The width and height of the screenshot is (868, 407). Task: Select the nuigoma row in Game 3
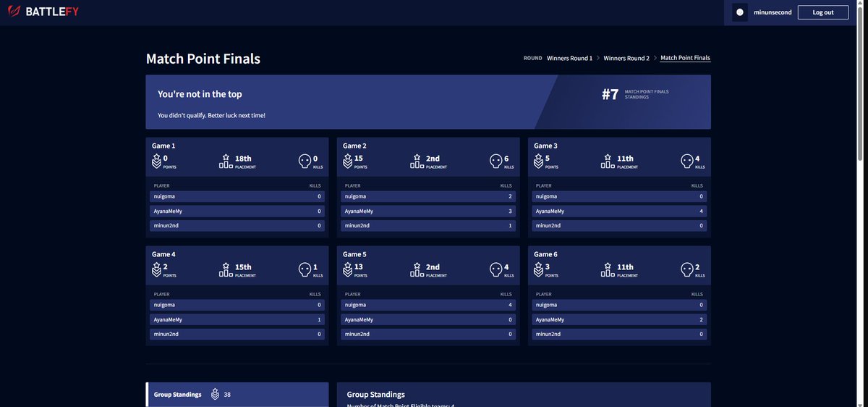click(x=619, y=196)
